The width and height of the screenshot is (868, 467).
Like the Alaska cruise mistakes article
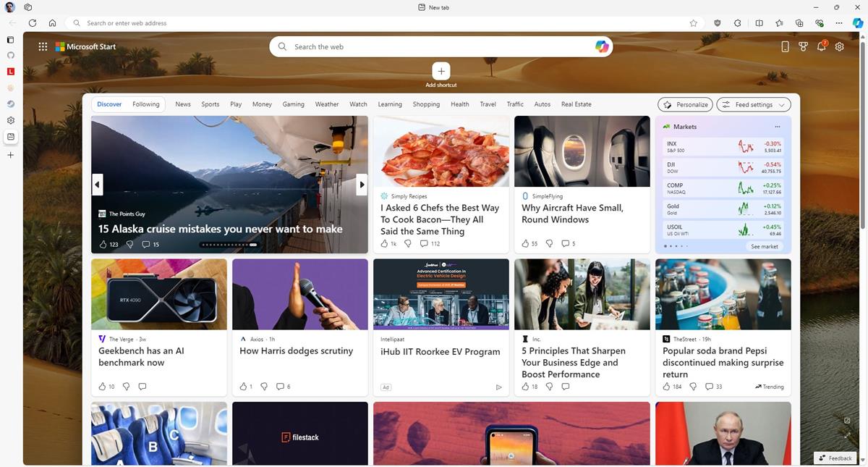point(100,244)
